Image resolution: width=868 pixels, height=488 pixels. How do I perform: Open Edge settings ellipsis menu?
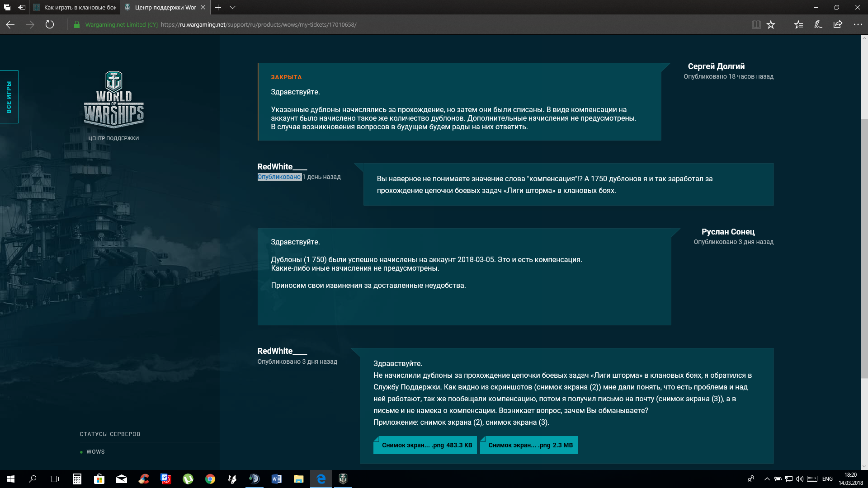click(858, 25)
